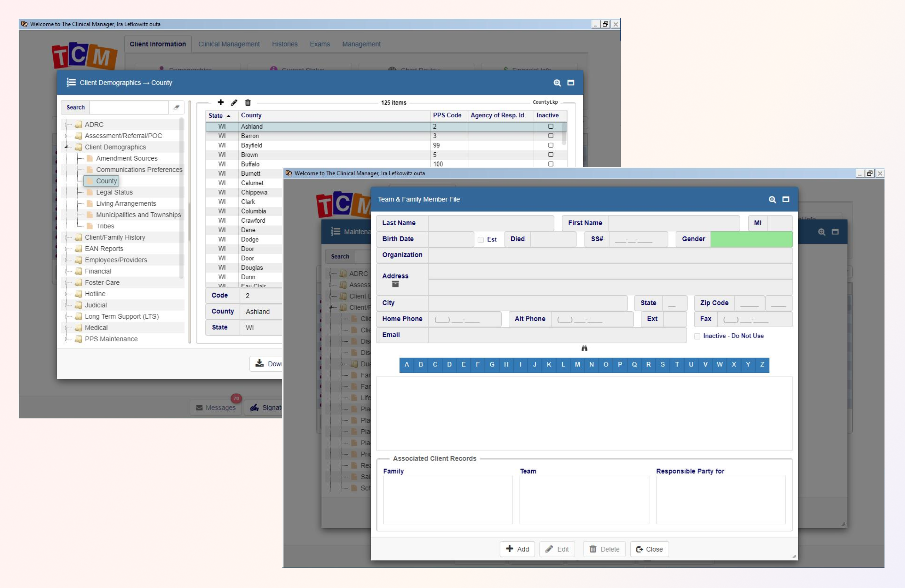Click the maximize icon in County dialog header
The width and height of the screenshot is (905, 588).
(x=571, y=82)
